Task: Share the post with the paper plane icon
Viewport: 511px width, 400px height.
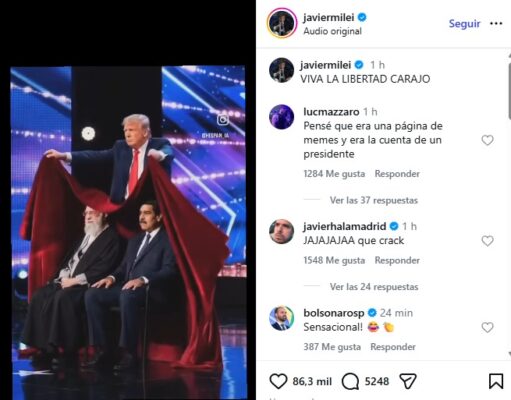Action: click(x=408, y=381)
